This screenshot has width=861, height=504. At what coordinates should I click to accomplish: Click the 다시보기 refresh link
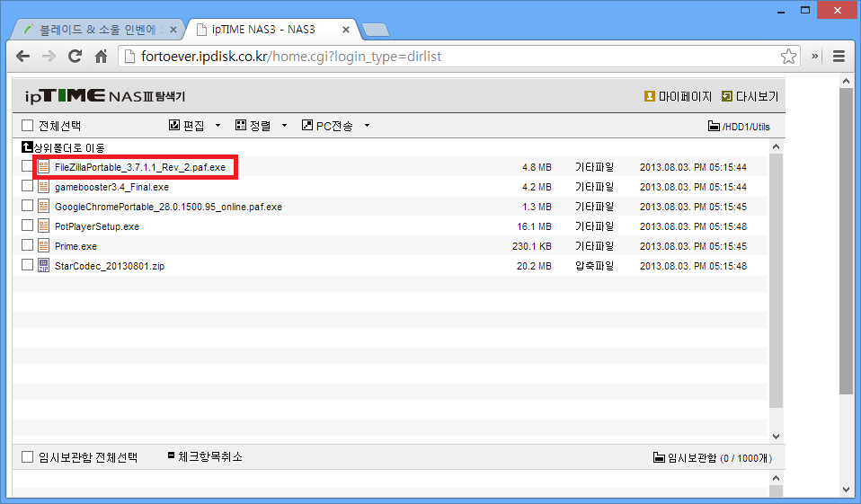pos(750,96)
